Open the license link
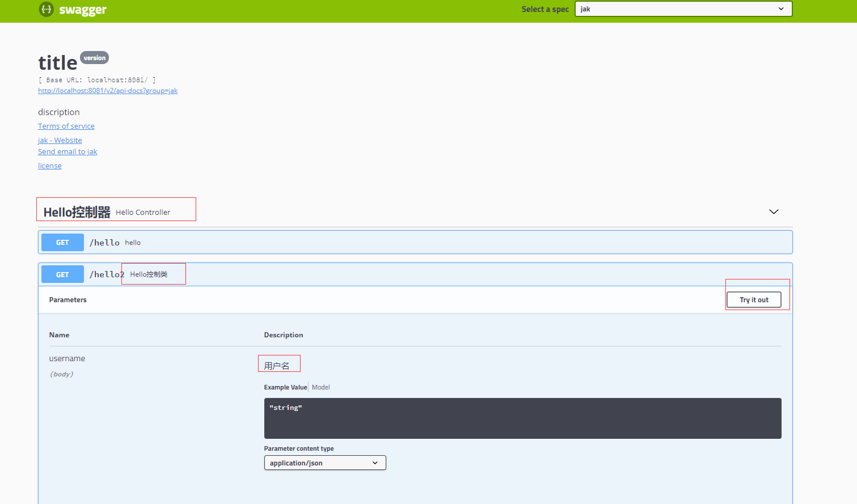Viewport: 857px width, 504px height. click(50, 166)
